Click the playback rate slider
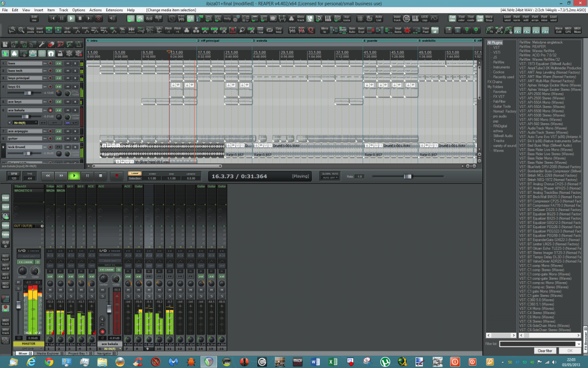 click(407, 176)
